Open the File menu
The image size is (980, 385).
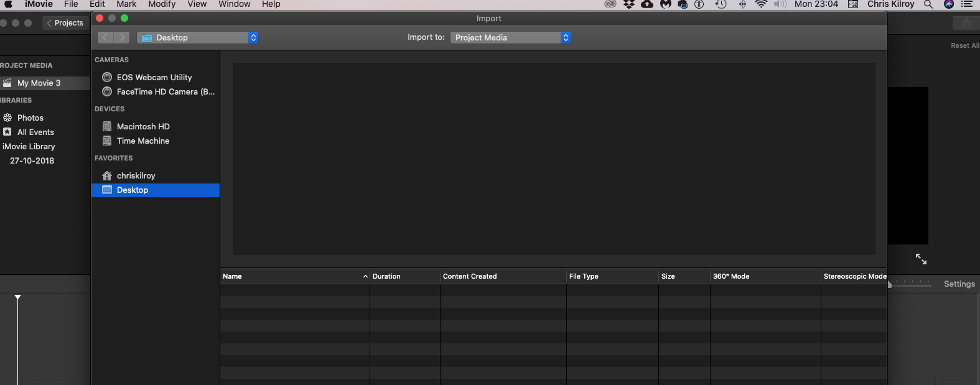71,4
